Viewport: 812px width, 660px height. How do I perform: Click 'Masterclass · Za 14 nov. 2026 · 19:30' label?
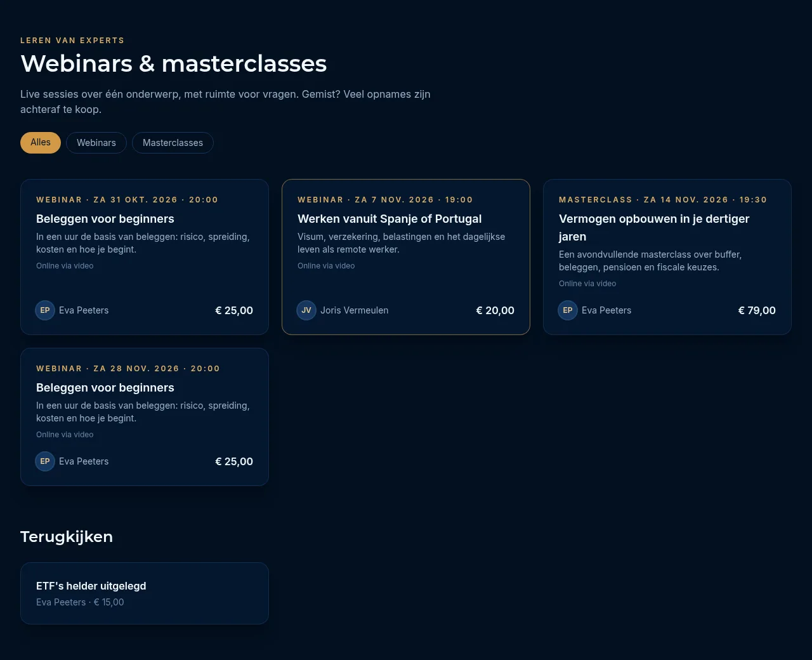pyautogui.click(x=663, y=200)
